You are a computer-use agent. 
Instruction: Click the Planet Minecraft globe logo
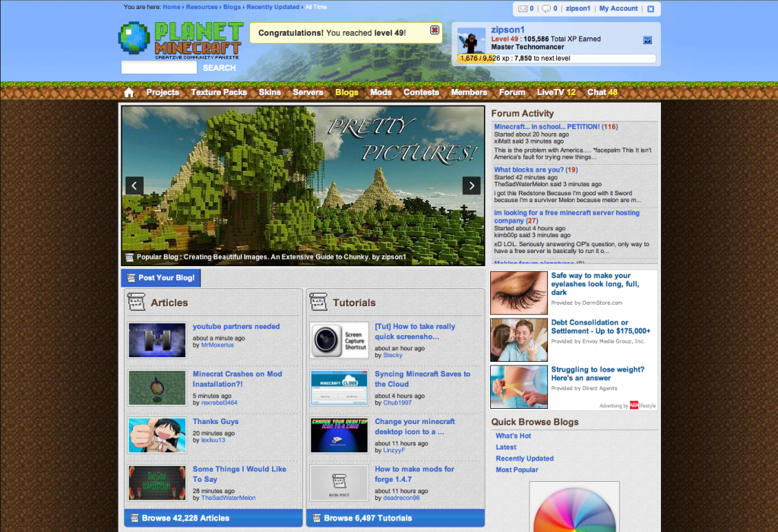(134, 39)
